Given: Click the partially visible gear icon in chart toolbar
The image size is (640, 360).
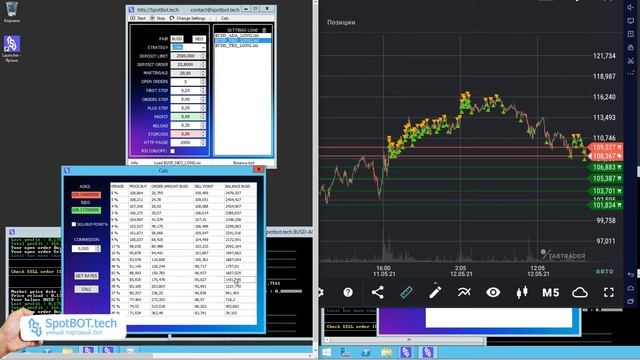Looking at the screenshot, I should point(321,292).
